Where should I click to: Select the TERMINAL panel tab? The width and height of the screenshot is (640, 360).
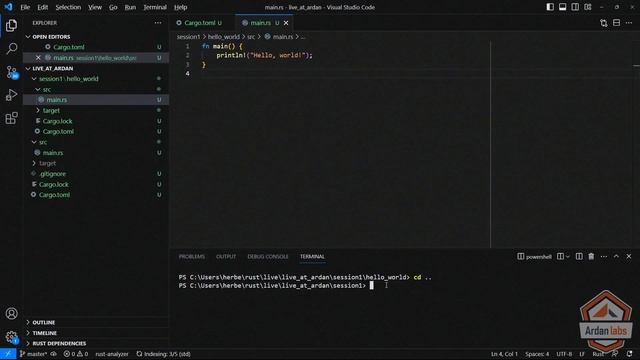pyautogui.click(x=312, y=256)
